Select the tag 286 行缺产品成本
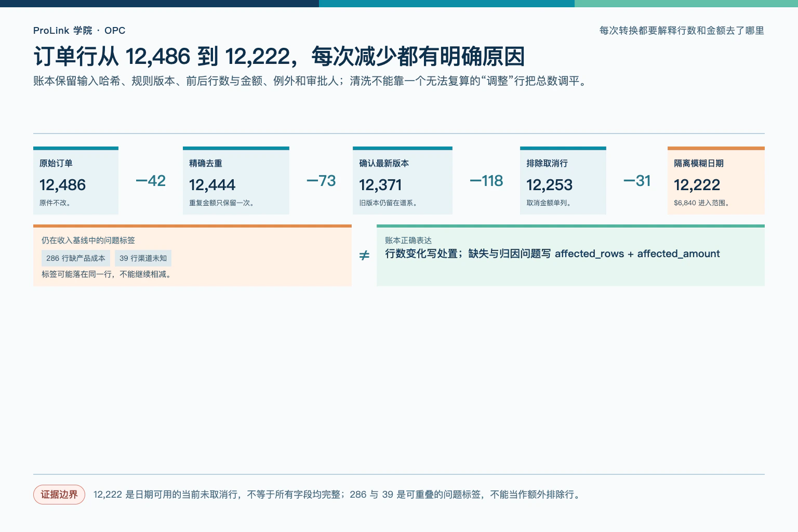Image resolution: width=798 pixels, height=532 pixels. [x=76, y=258]
